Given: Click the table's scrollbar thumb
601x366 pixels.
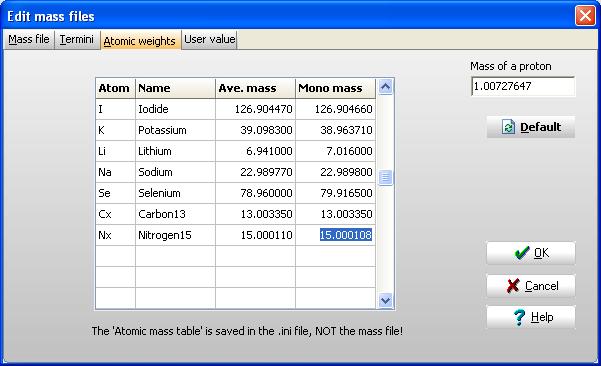Looking at the screenshot, I should pos(385,177).
